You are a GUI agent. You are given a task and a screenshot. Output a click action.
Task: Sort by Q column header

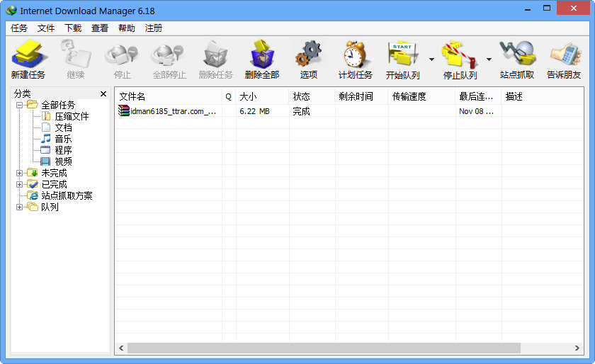[x=228, y=96]
